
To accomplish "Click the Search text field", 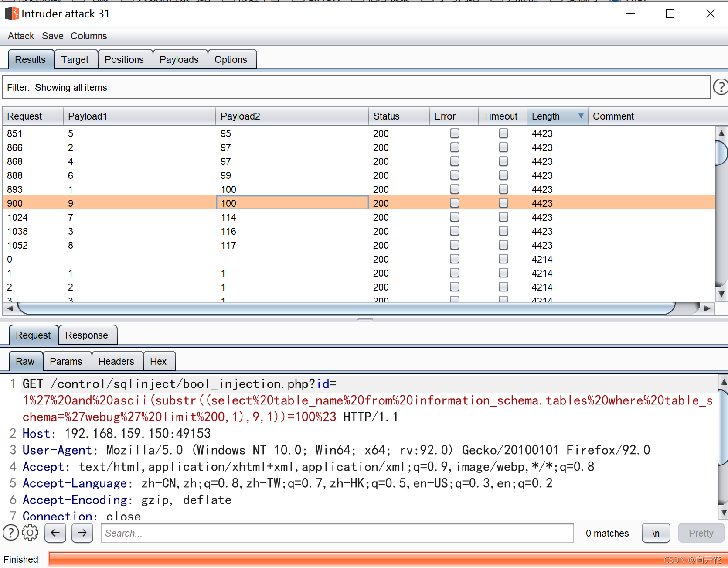I will pyautogui.click(x=337, y=533).
